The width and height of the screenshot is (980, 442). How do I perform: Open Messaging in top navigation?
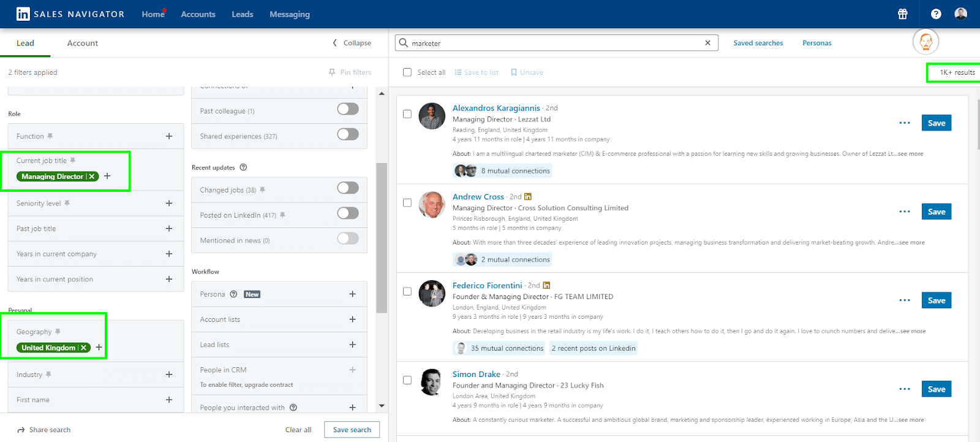pos(290,14)
